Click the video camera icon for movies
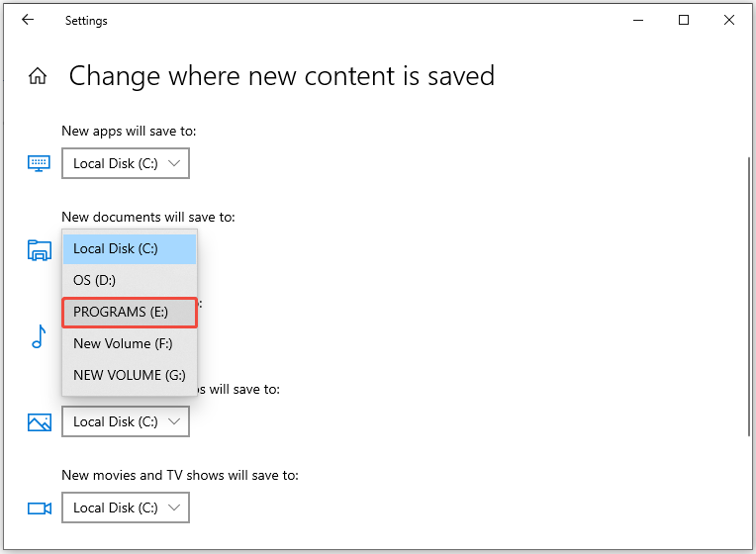Screen dimensions: 756x554 pyautogui.click(x=39, y=508)
